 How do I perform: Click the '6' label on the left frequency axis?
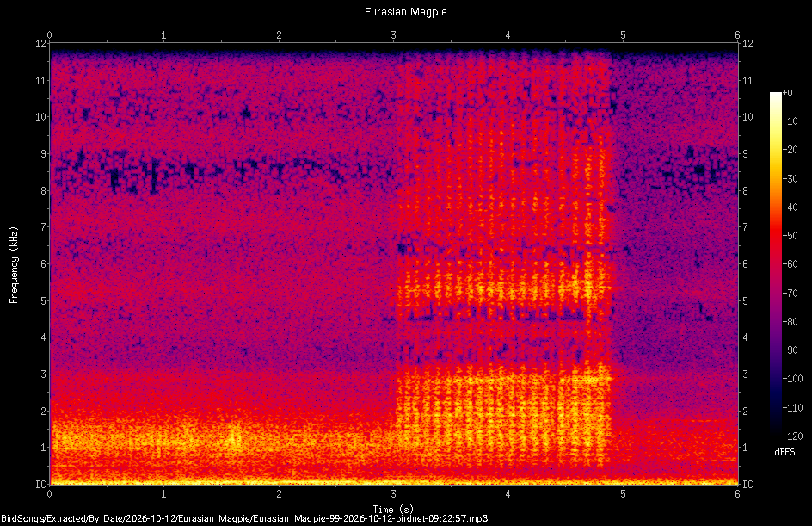point(44,263)
